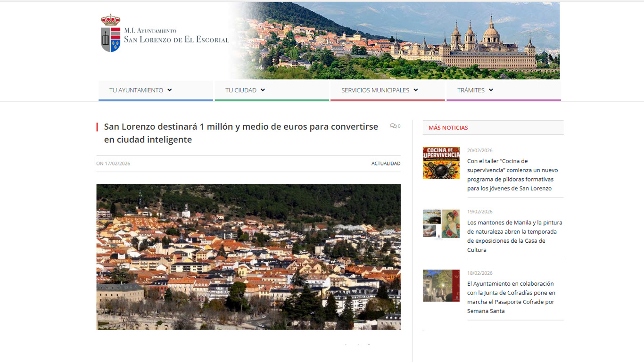Click the San Lorenzo de El Escorial site title
This screenshot has width=644, height=362.
[176, 40]
